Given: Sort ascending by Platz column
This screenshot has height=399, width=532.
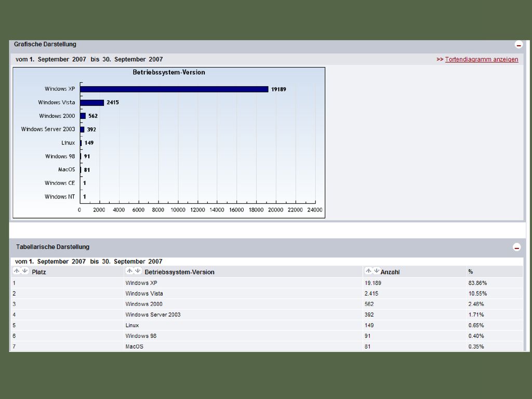Looking at the screenshot, I should point(17,271).
